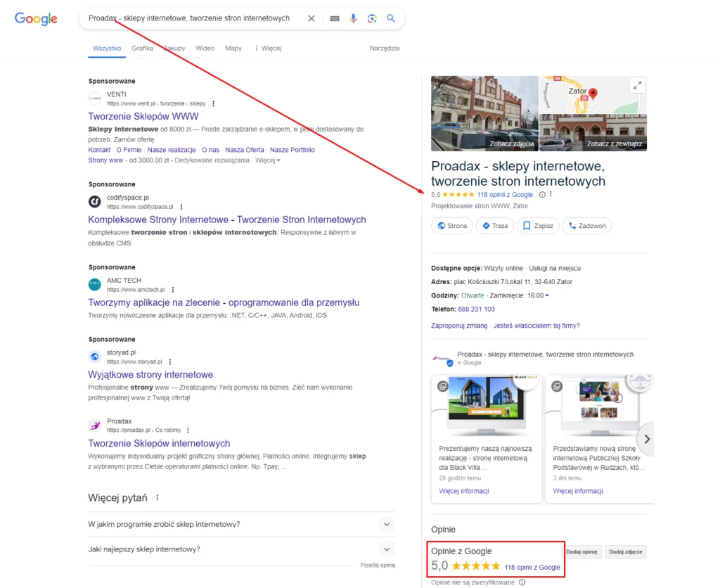720x588 pixels.
Task: Click the storyad.pl globe favicon
Action: click(x=95, y=357)
